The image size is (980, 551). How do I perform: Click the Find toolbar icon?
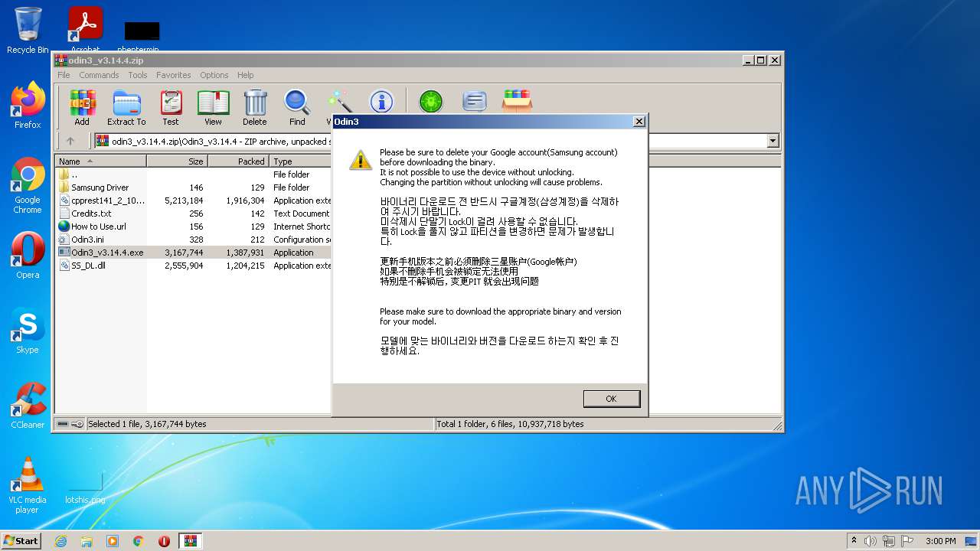[297, 107]
